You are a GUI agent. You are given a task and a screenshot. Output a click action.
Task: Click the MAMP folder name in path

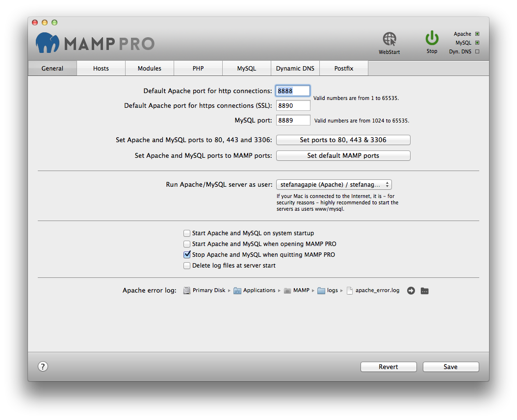point(301,290)
